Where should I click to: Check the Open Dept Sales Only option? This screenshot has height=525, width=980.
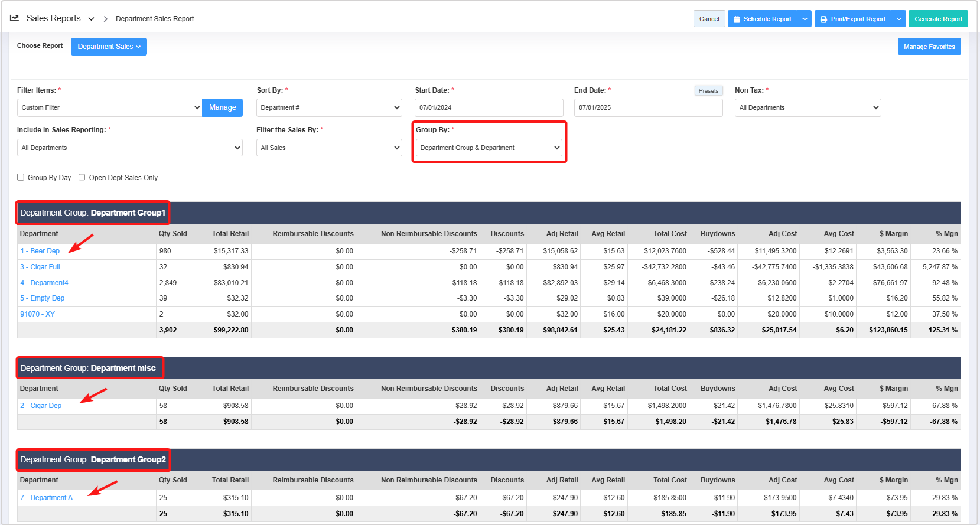point(82,177)
